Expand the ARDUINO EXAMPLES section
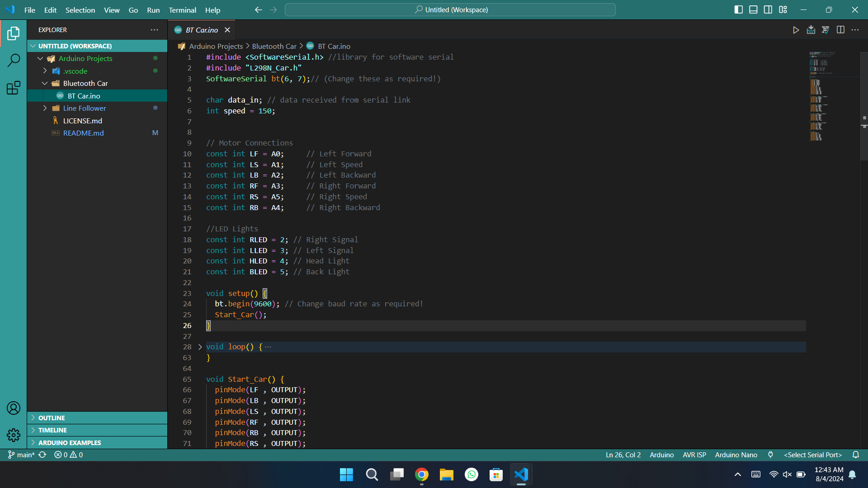The width and height of the screenshot is (868, 488). [69, 443]
